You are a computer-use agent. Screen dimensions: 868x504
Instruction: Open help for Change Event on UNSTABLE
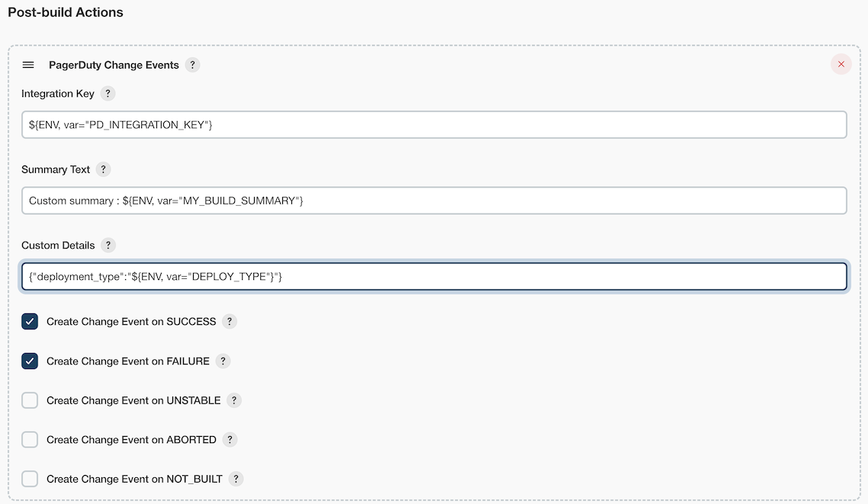233,400
